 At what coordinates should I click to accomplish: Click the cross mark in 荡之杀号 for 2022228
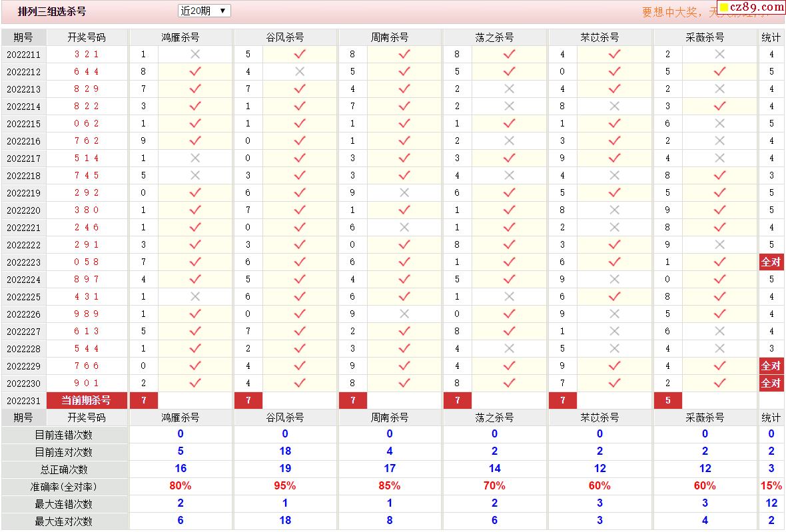tap(510, 348)
